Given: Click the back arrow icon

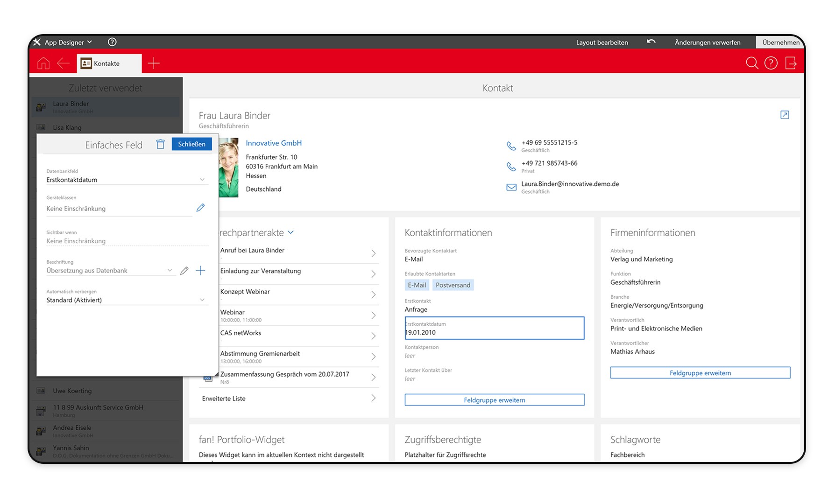Looking at the screenshot, I should [x=63, y=63].
